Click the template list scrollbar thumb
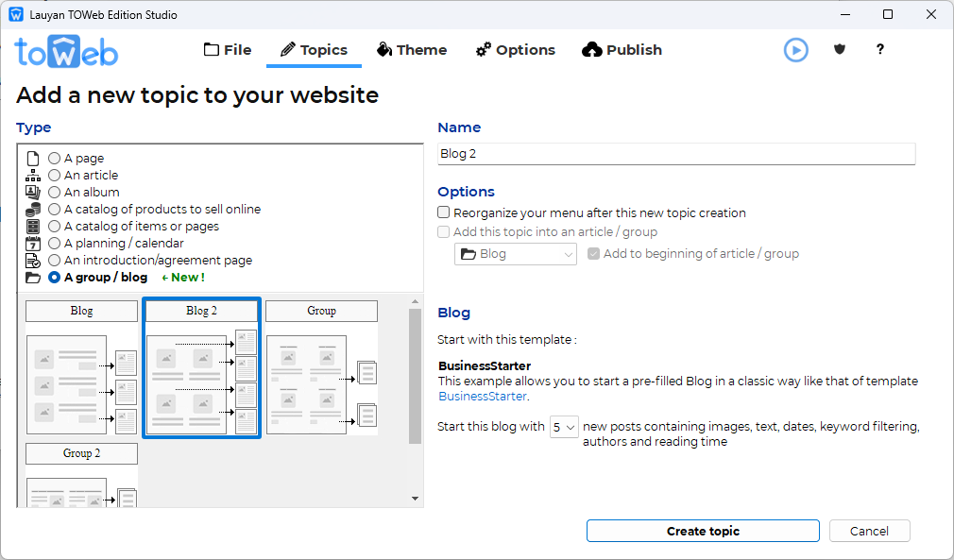954x560 pixels. (415, 376)
